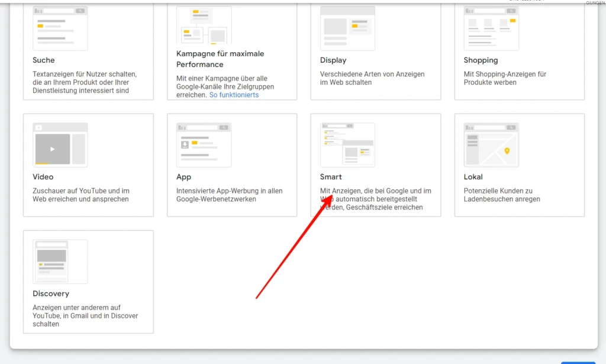Select the Video campaign play illustration
Viewport: 606px width, 364px height.
coord(60,145)
